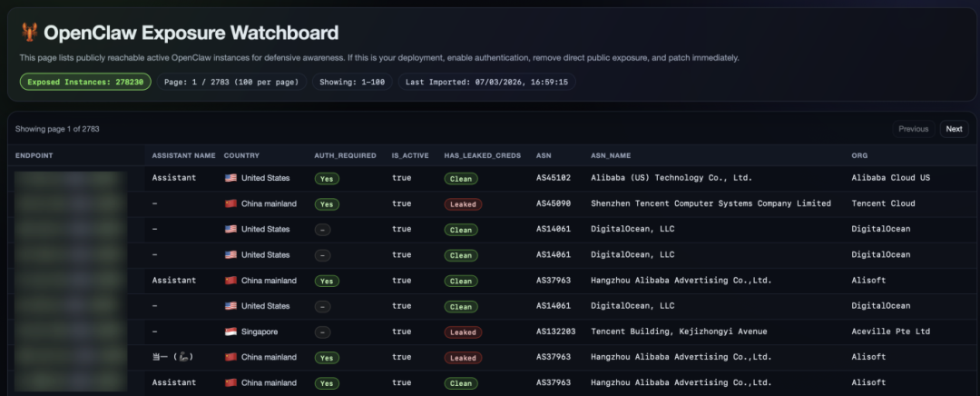Click the IS_ACTIVE column header
This screenshot has width=980, height=396.
[410, 156]
